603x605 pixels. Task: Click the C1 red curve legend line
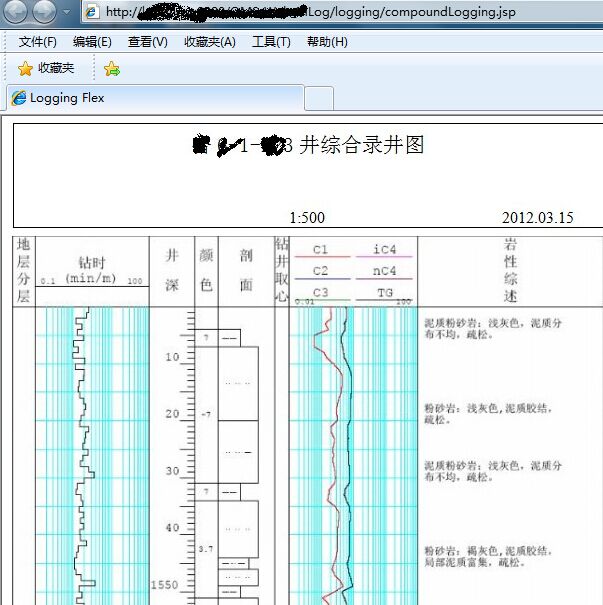click(x=320, y=257)
